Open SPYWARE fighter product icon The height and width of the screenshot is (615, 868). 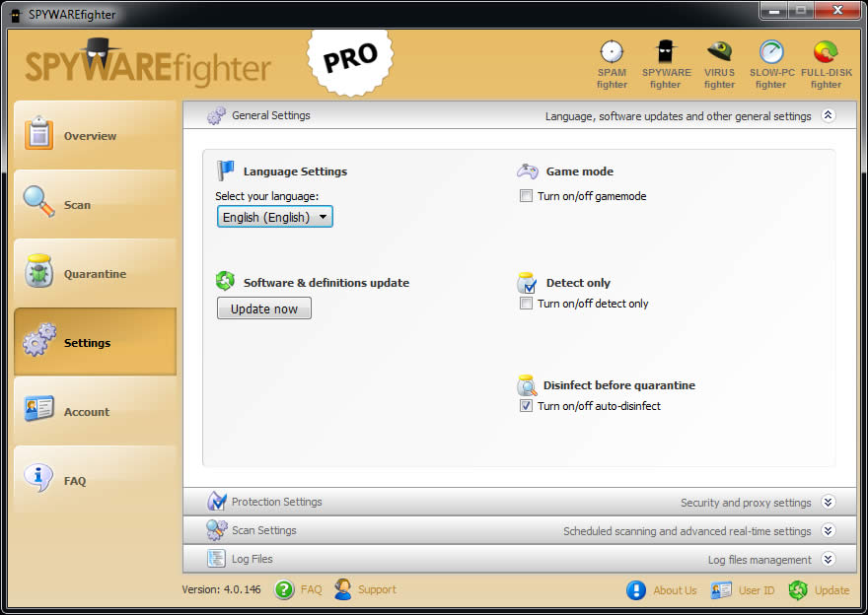click(666, 52)
